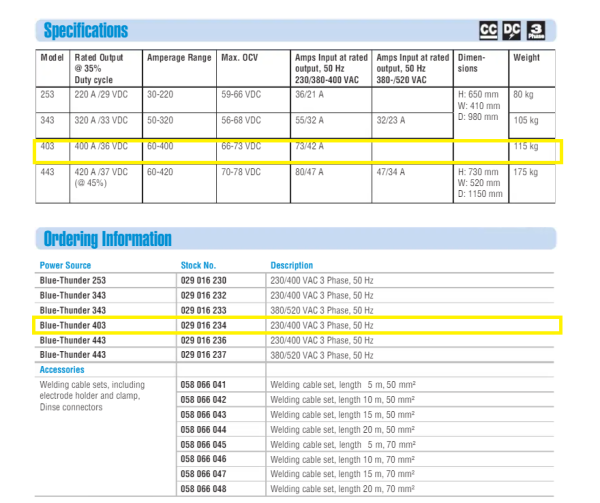
Task: Select stock number 029 016 230
Action: (x=204, y=280)
